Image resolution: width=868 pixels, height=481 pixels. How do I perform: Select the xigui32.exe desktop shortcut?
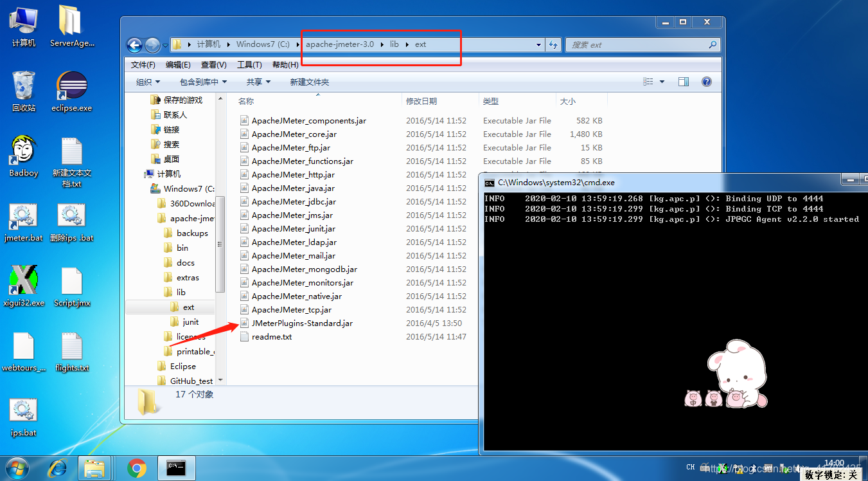24,286
